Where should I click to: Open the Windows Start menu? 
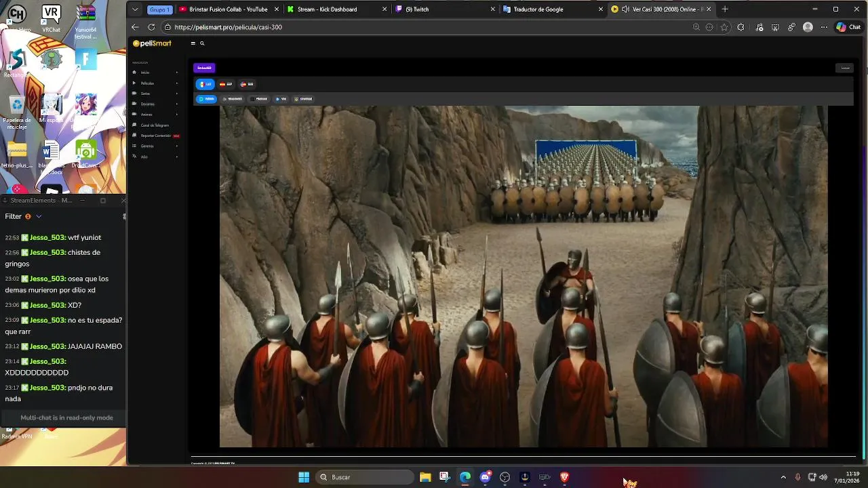(304, 477)
